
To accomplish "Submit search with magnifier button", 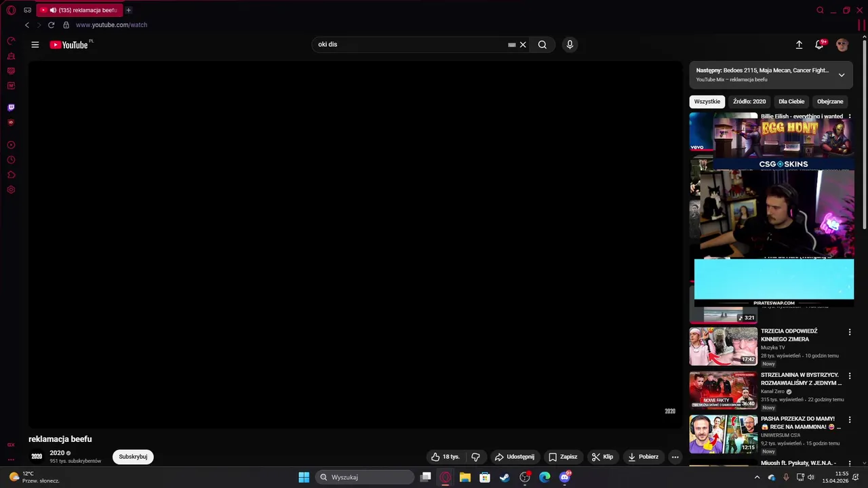I will [542, 45].
